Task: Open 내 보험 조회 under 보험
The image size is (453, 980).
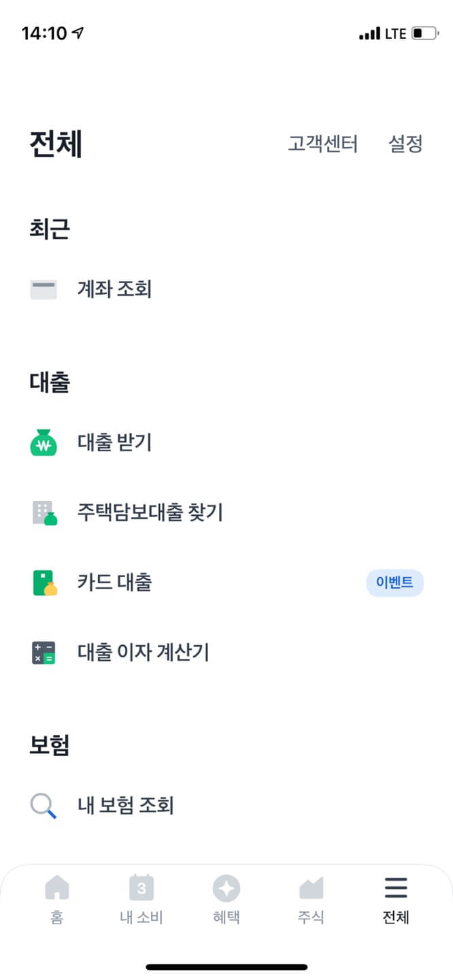Action: click(x=125, y=805)
